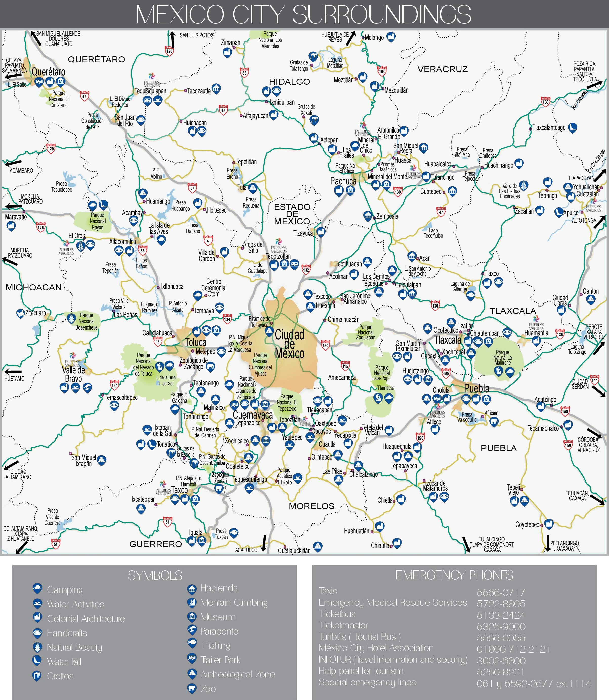Viewport: 609px width, 700px height.
Task: Click the colonial architecture icon next to Molango
Action: [x=391, y=37]
